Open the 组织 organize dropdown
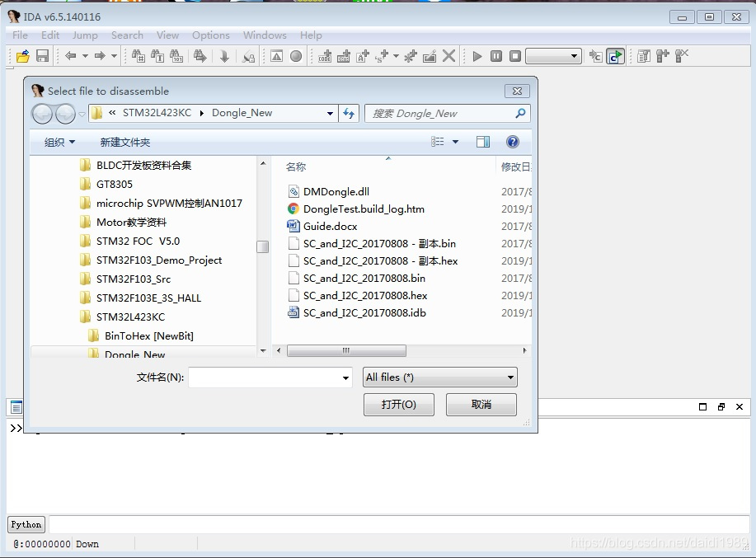 [x=59, y=142]
